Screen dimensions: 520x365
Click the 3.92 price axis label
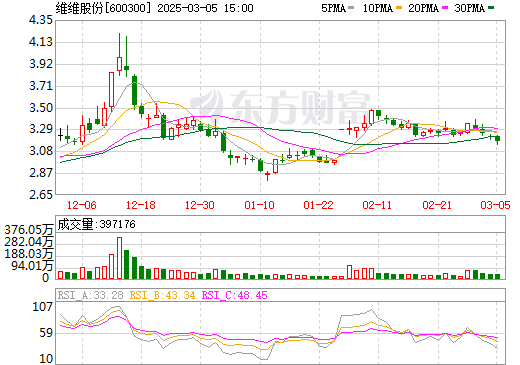pyautogui.click(x=41, y=64)
